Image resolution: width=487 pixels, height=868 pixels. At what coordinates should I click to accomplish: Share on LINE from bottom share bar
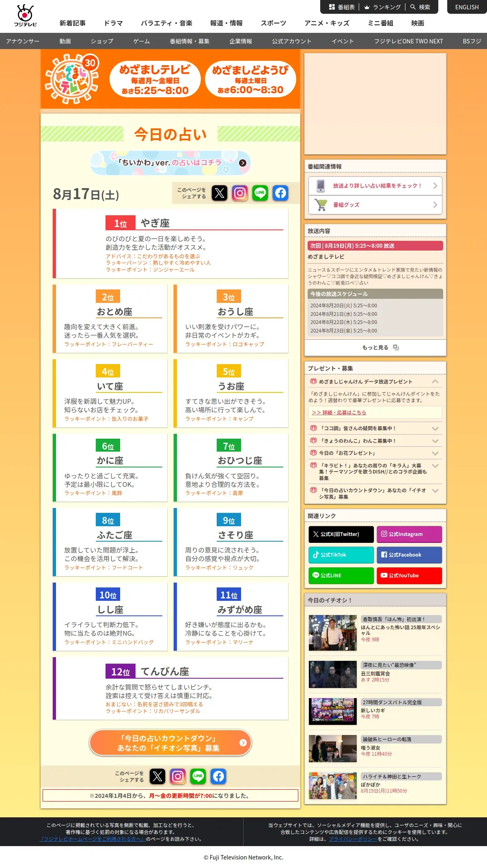click(x=198, y=776)
